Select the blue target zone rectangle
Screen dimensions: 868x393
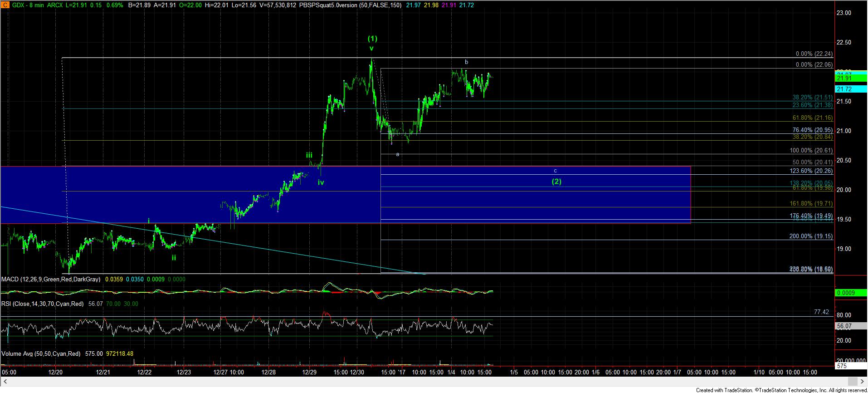pos(345,195)
